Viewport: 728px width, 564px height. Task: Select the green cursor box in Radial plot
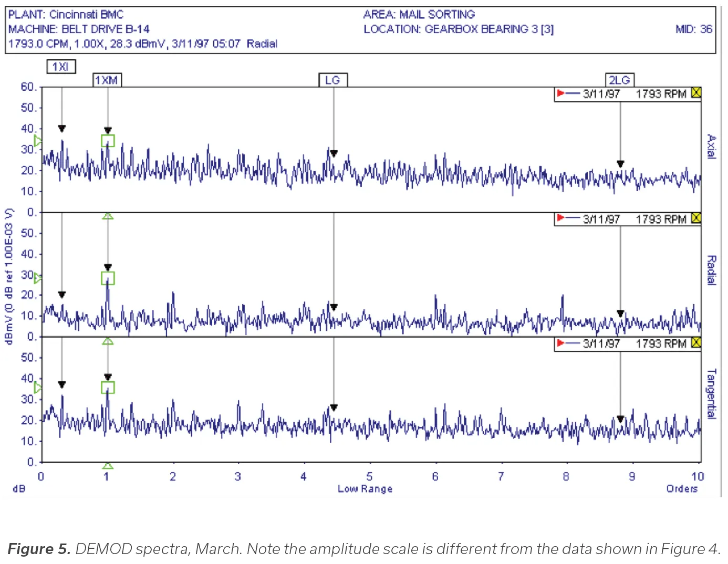[x=108, y=278]
